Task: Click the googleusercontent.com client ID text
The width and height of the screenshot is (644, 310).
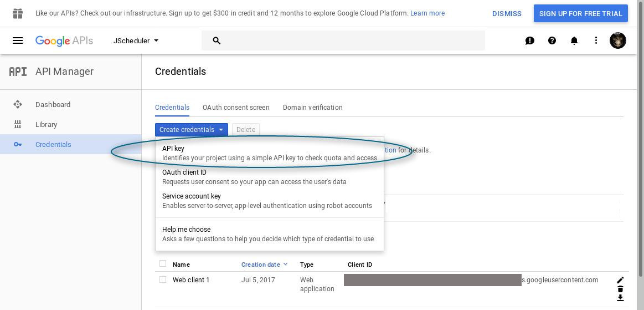Action: 560,279
